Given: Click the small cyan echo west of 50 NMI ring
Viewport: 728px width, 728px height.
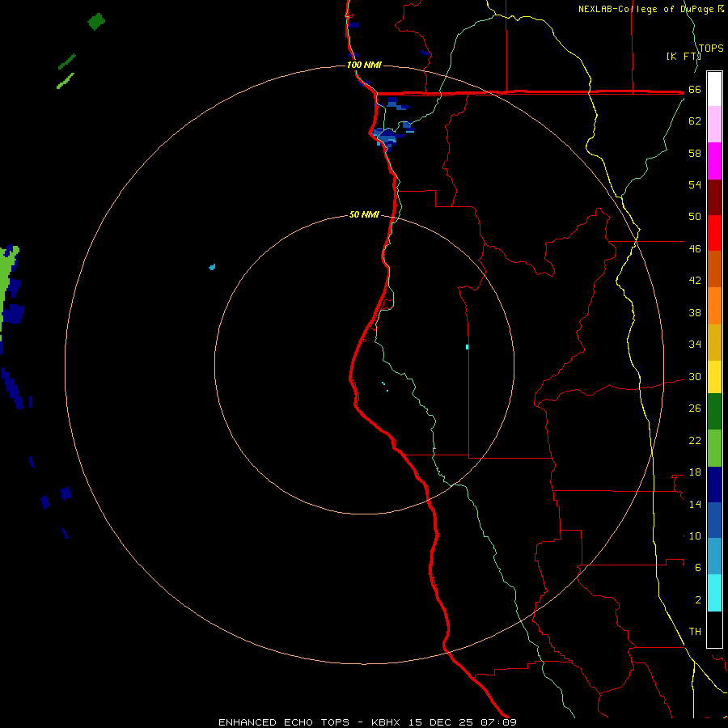Looking at the screenshot, I should coord(212,266).
